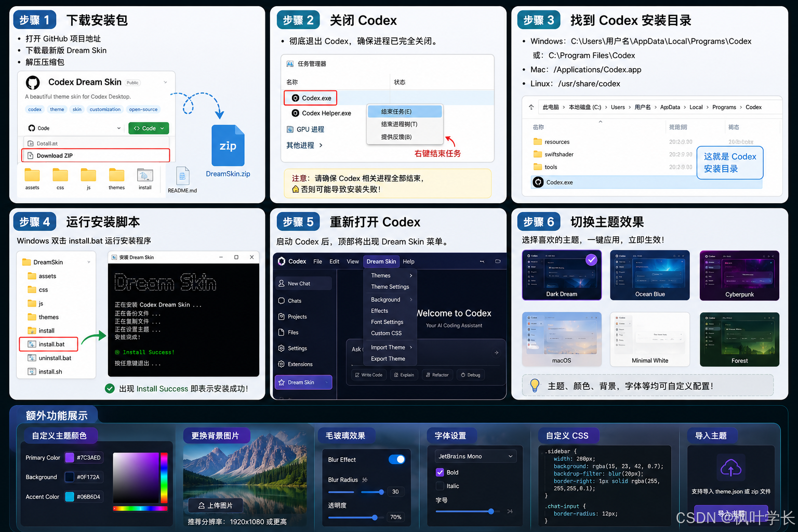Open the assets folder icon in step 1
The image size is (798, 532).
pos(32,175)
